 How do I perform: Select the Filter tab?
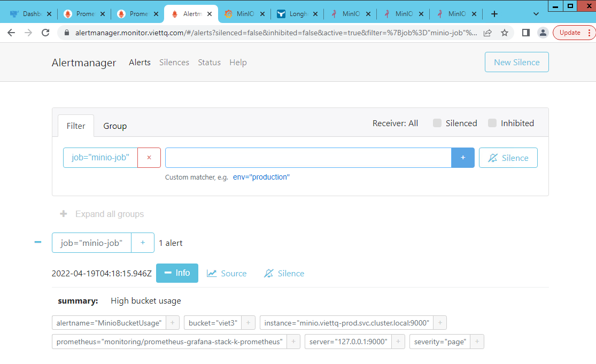point(76,126)
